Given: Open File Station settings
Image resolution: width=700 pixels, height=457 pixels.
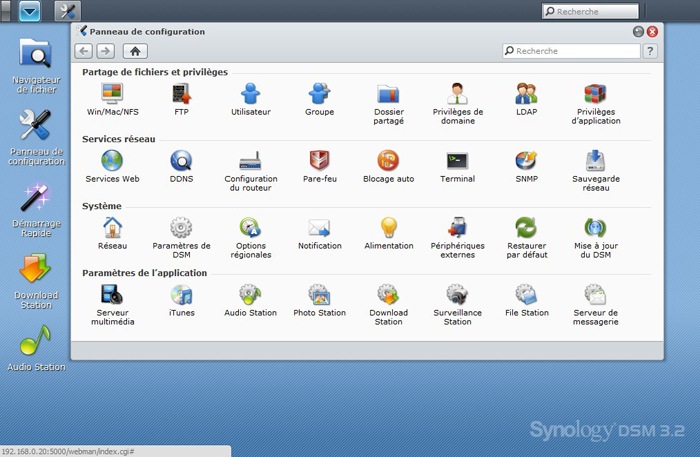Looking at the screenshot, I should point(526,300).
